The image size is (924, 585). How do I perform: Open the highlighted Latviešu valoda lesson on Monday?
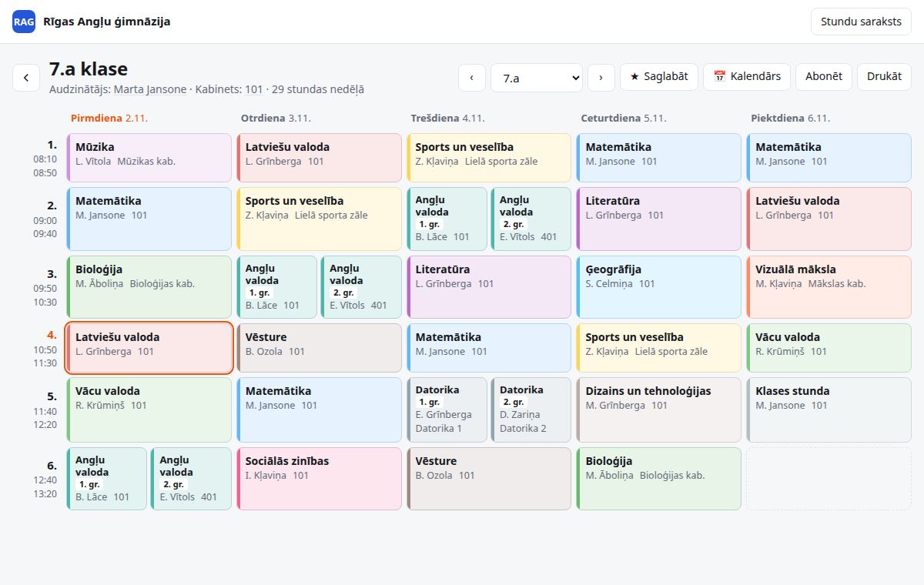(149, 348)
